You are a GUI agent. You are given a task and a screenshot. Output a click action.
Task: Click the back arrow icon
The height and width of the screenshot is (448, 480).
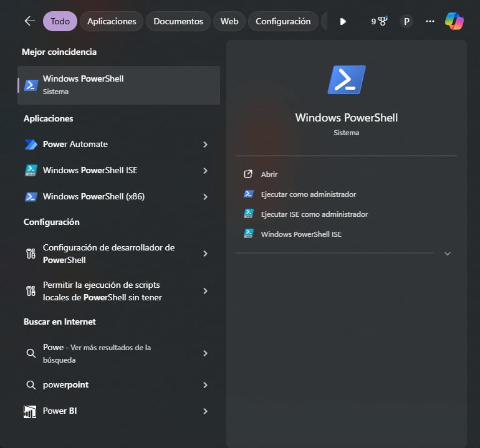[x=29, y=21]
